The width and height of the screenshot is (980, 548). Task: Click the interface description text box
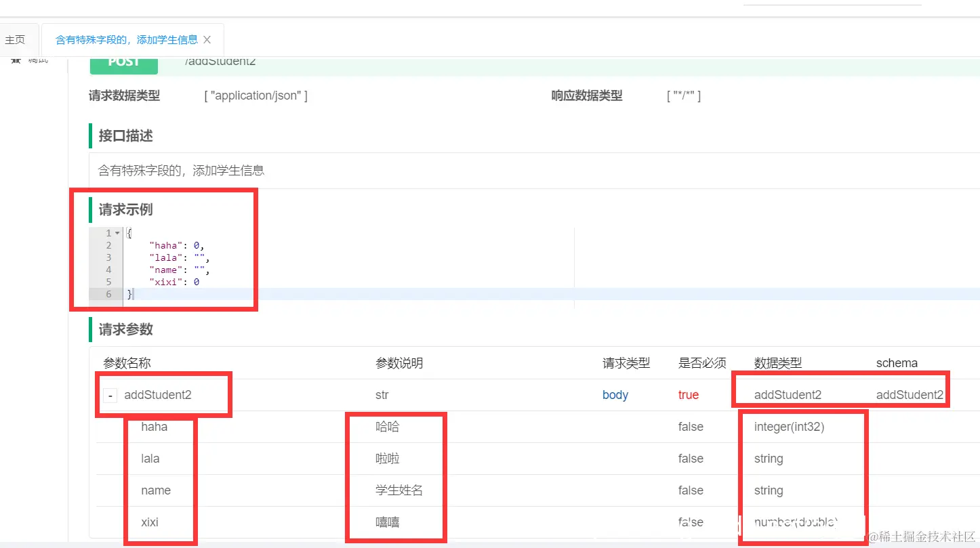click(x=534, y=171)
